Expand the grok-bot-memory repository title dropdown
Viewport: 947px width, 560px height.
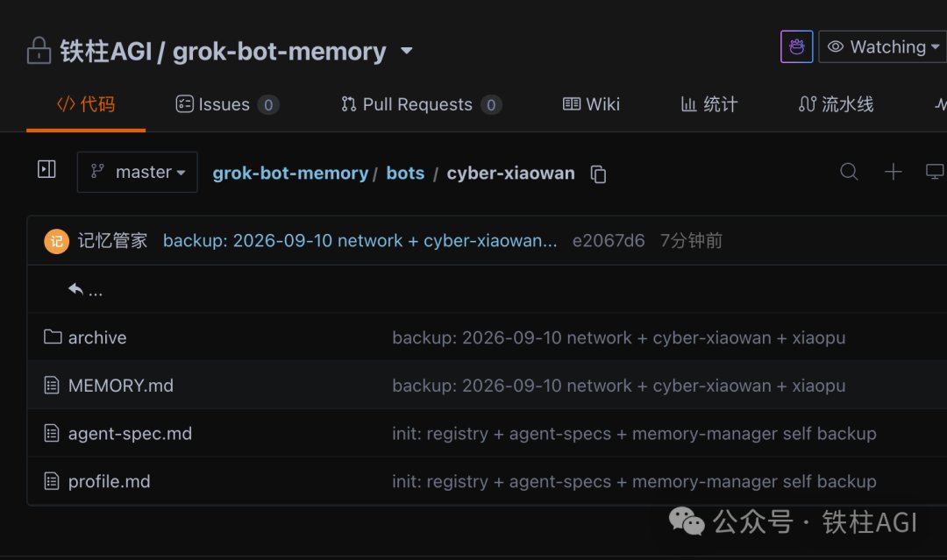click(407, 51)
